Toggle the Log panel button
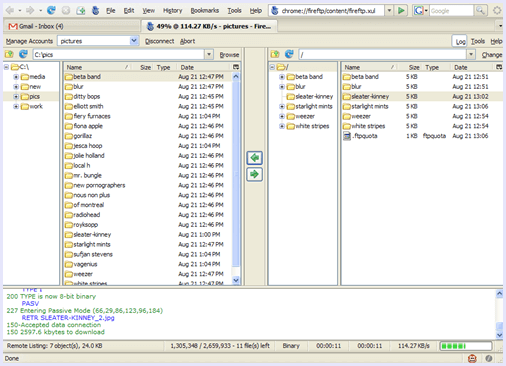The width and height of the screenshot is (506, 366). 460,41
